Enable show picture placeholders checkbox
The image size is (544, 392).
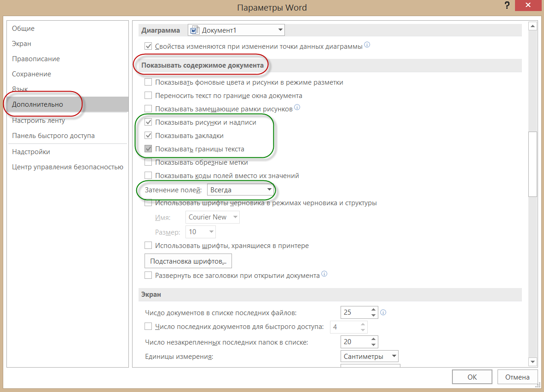pyautogui.click(x=148, y=109)
